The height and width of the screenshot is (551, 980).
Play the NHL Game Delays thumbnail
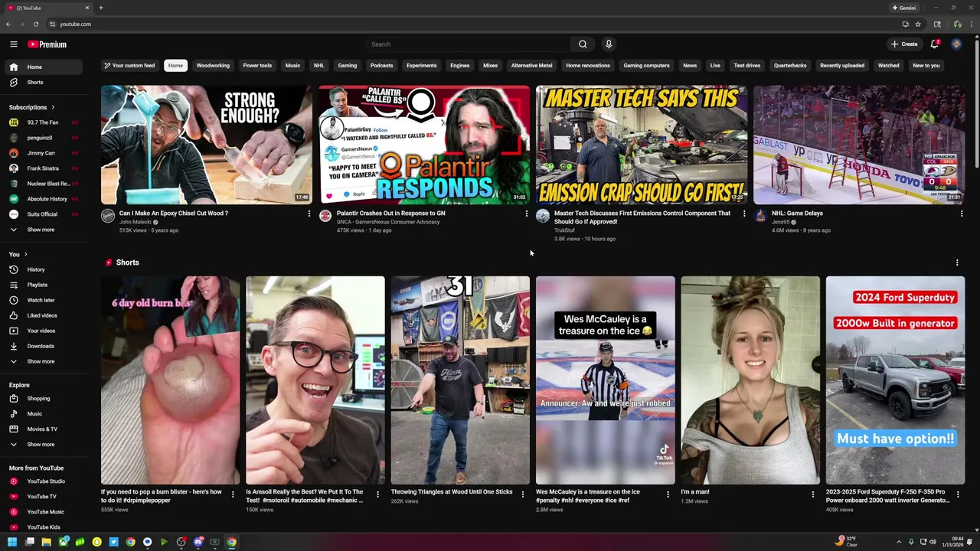pyautogui.click(x=859, y=145)
